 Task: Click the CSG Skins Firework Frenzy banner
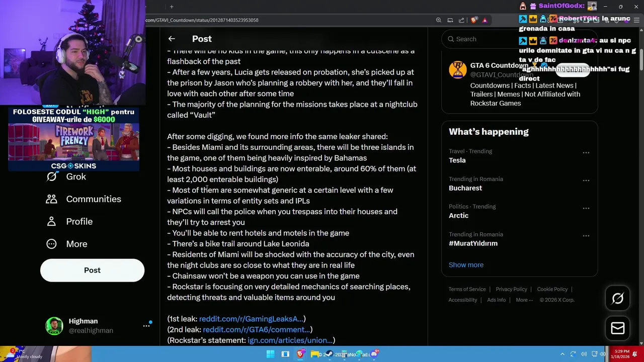pos(73,139)
